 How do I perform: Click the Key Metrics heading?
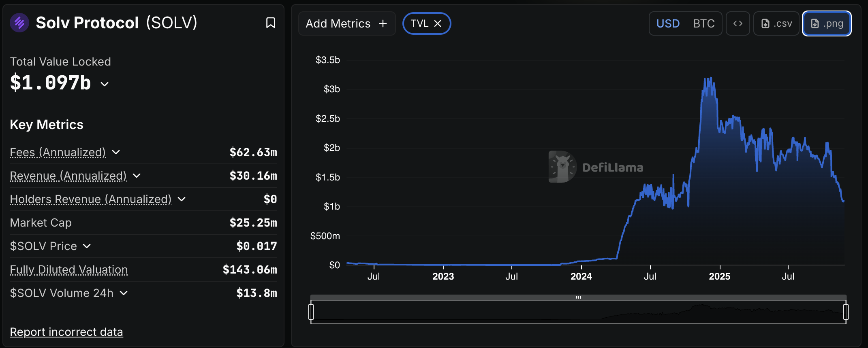tap(47, 125)
